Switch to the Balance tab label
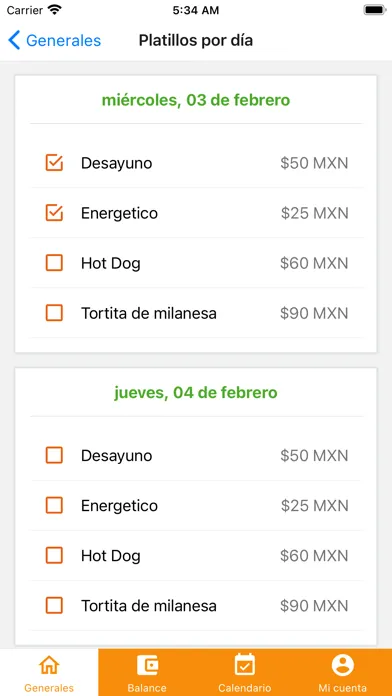392x696 pixels. pos(147,688)
